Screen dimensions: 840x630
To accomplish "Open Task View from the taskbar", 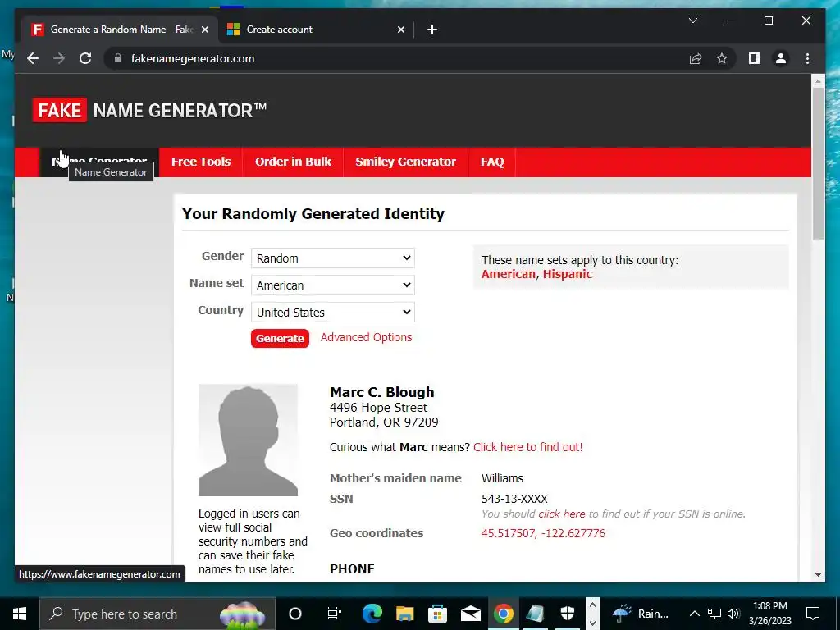I will click(335, 614).
